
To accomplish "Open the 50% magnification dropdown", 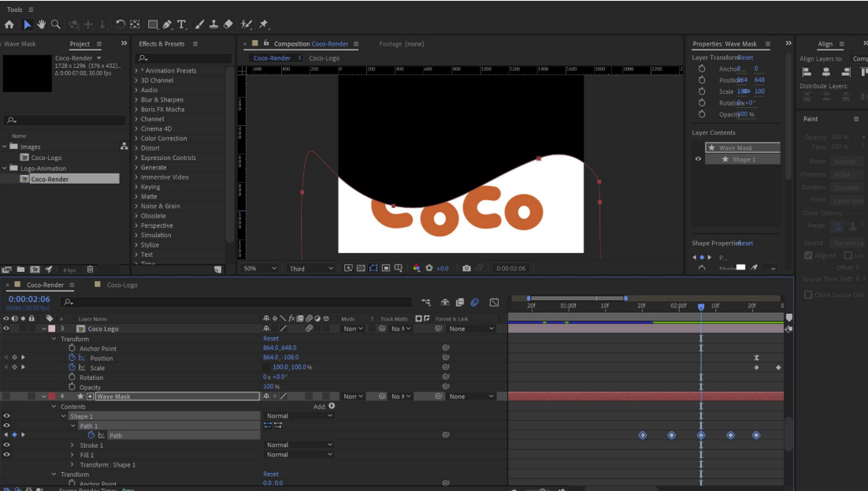I will pyautogui.click(x=261, y=269).
